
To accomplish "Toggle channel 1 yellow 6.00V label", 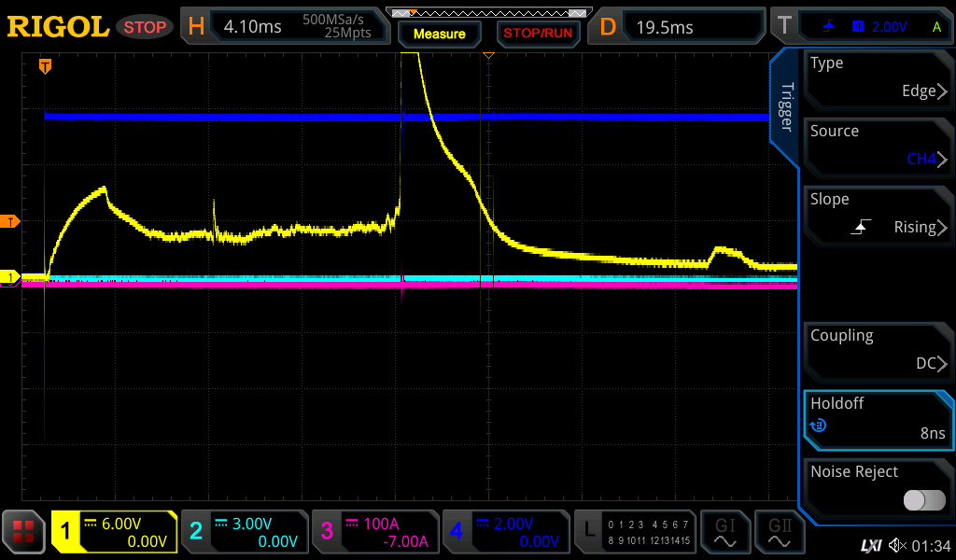I will pos(114,533).
